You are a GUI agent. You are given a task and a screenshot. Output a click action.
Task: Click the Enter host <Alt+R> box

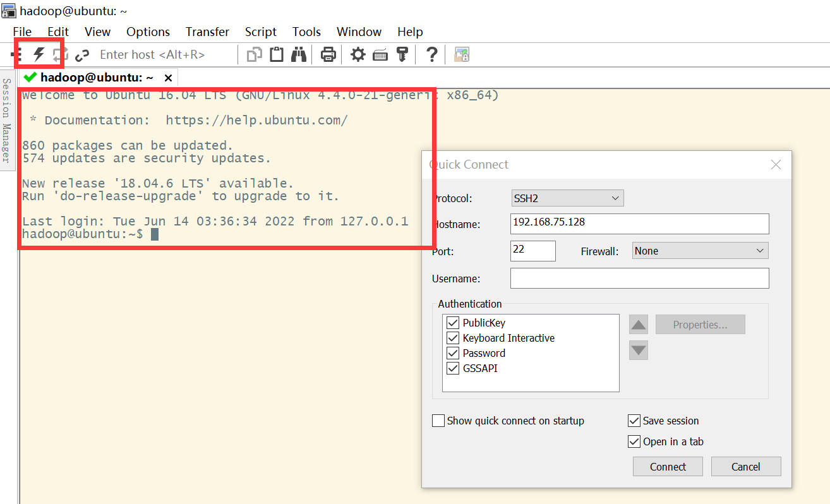point(165,55)
